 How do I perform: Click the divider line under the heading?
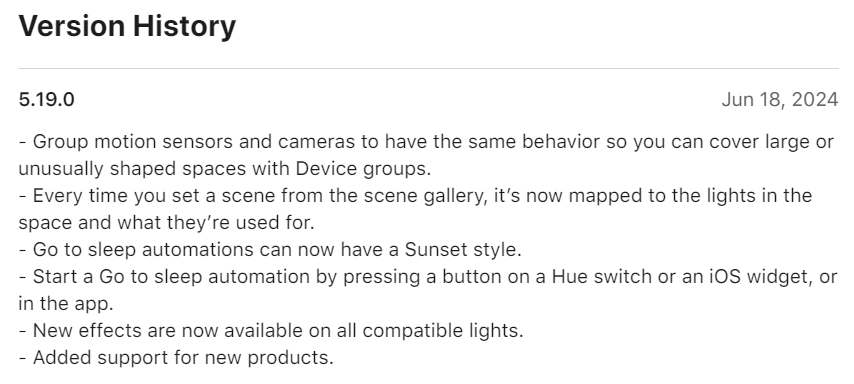[x=428, y=69]
